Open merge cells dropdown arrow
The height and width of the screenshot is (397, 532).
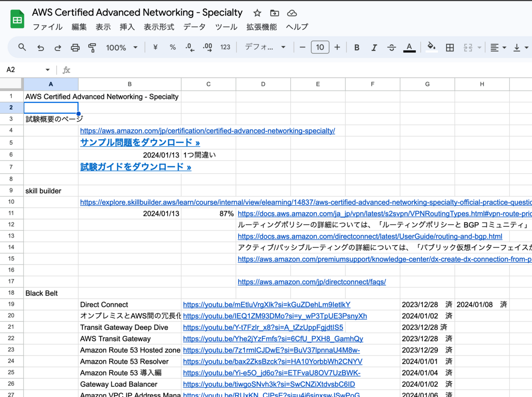click(480, 47)
